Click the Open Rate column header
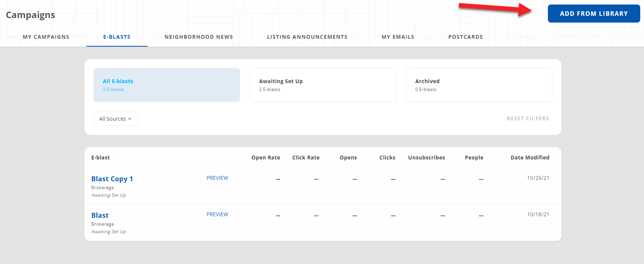Viewport: 644px width, 264px height. [x=265, y=158]
